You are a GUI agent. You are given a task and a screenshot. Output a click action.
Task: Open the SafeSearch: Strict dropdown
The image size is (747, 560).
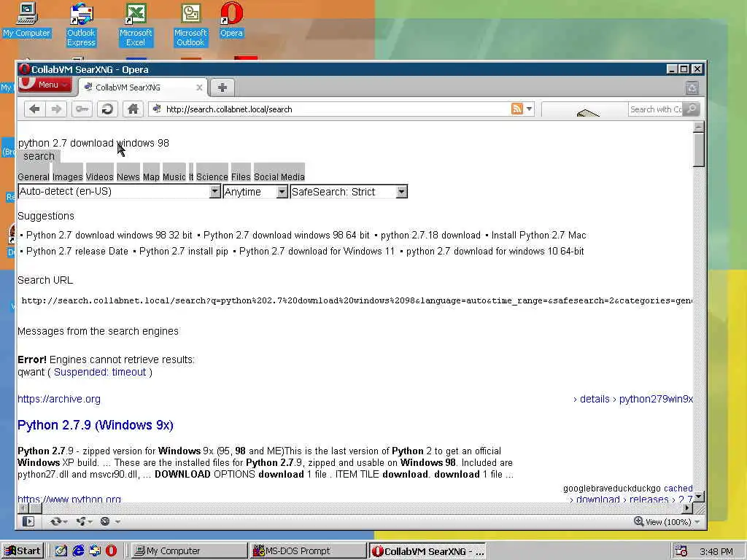tap(349, 192)
